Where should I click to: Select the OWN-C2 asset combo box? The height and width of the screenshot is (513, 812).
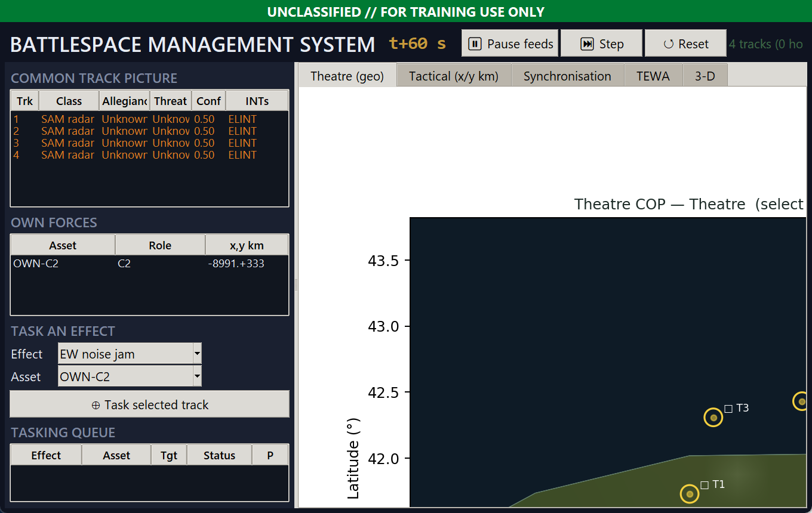tap(130, 376)
